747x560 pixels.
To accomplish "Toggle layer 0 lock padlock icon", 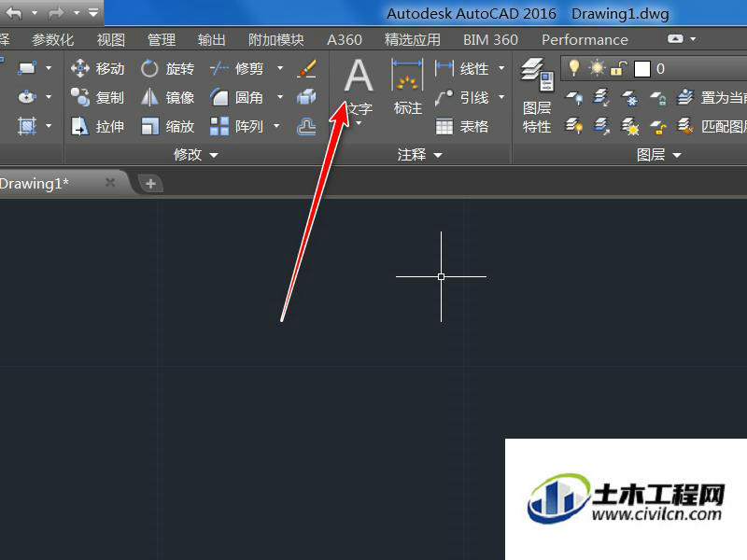I will pos(618,68).
